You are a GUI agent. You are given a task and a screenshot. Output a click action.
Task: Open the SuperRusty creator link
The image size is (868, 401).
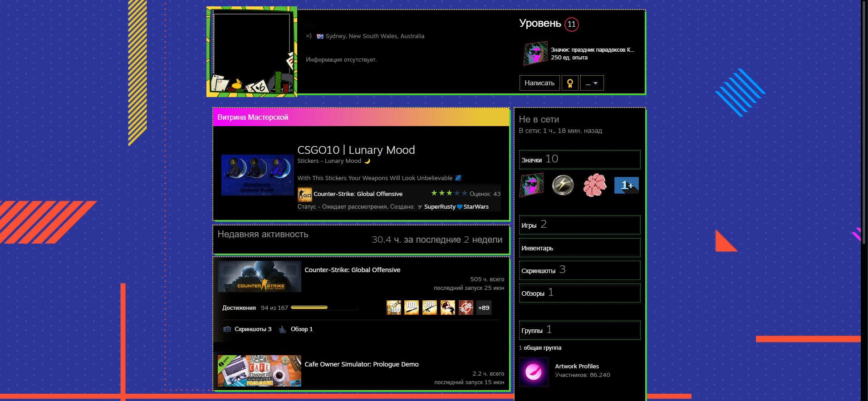pos(440,207)
